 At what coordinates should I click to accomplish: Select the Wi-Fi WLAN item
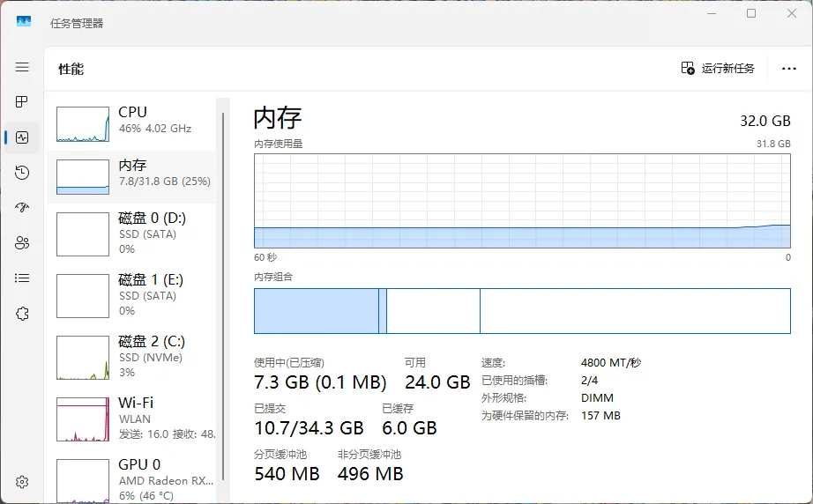[x=132, y=419]
